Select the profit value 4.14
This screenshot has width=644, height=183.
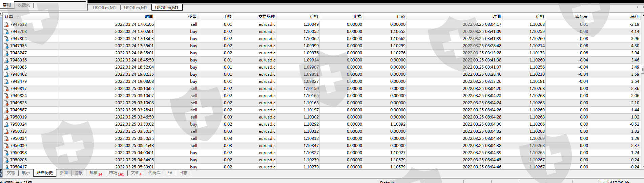click(635, 32)
